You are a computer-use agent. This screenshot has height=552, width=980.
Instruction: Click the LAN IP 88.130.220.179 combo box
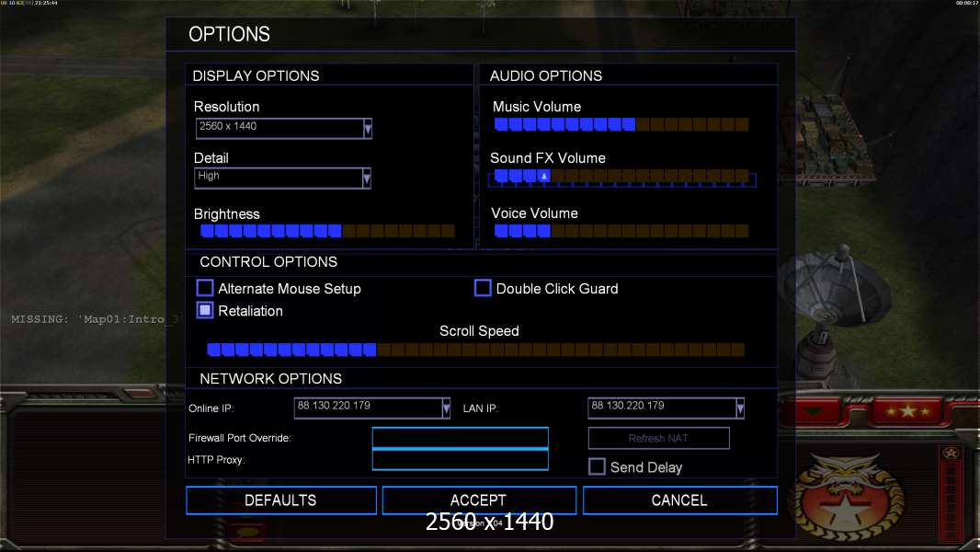tap(666, 408)
